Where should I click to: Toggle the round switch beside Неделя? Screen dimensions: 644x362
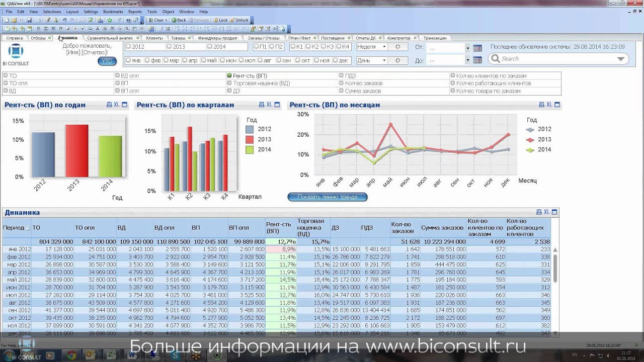pyautogui.click(x=397, y=47)
